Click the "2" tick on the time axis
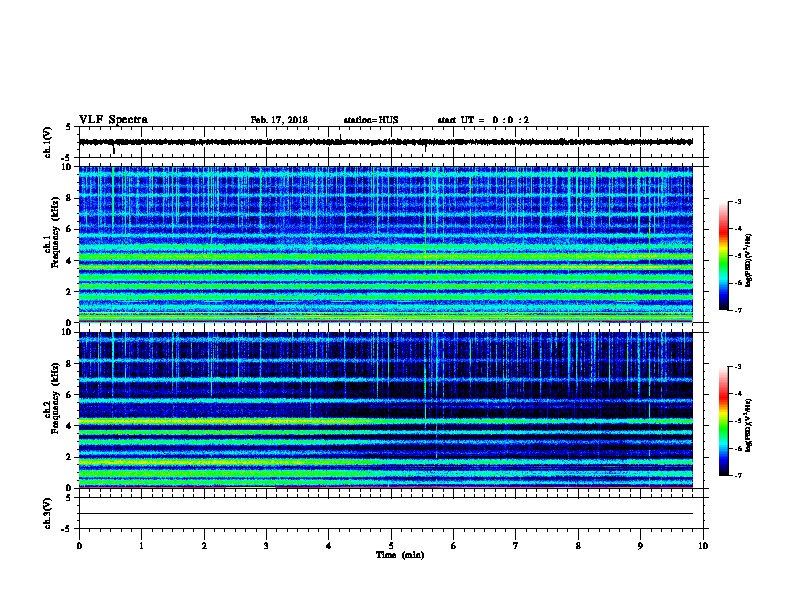Image resolution: width=792 pixels, height=612 pixels. click(204, 546)
